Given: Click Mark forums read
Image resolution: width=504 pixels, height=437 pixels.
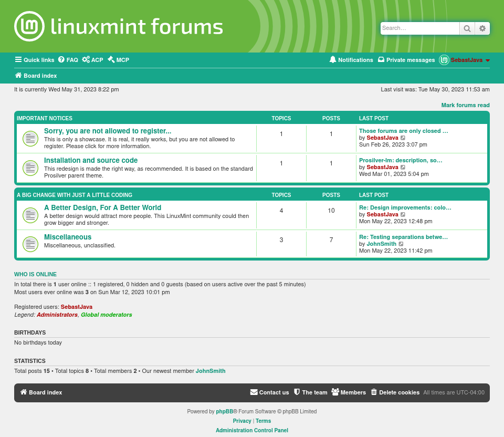Looking at the screenshot, I should click(x=465, y=105).
